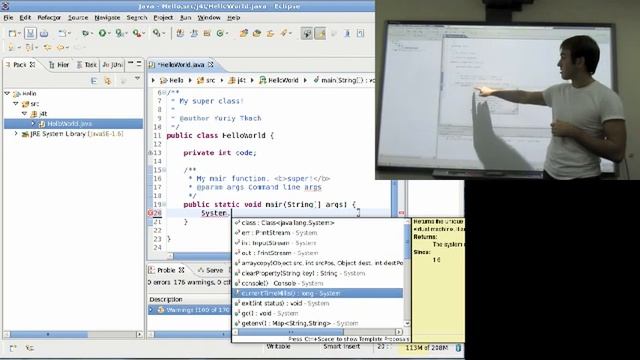Select 'currentTimeMillis() : long' proposal
The image size is (640, 360).
(318, 293)
